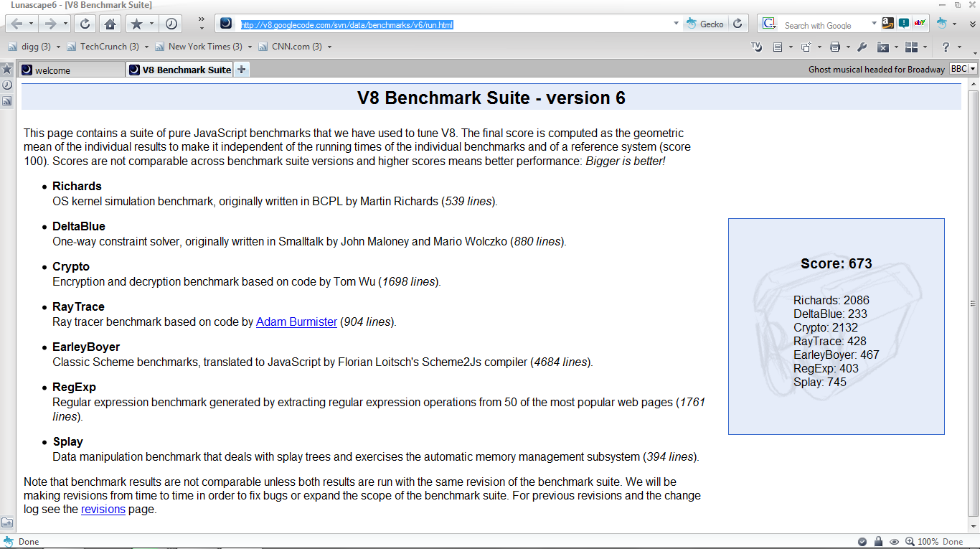Open the CNN.com (3) feed bookmark
The width and height of the screenshot is (980, 549).
(x=291, y=47)
